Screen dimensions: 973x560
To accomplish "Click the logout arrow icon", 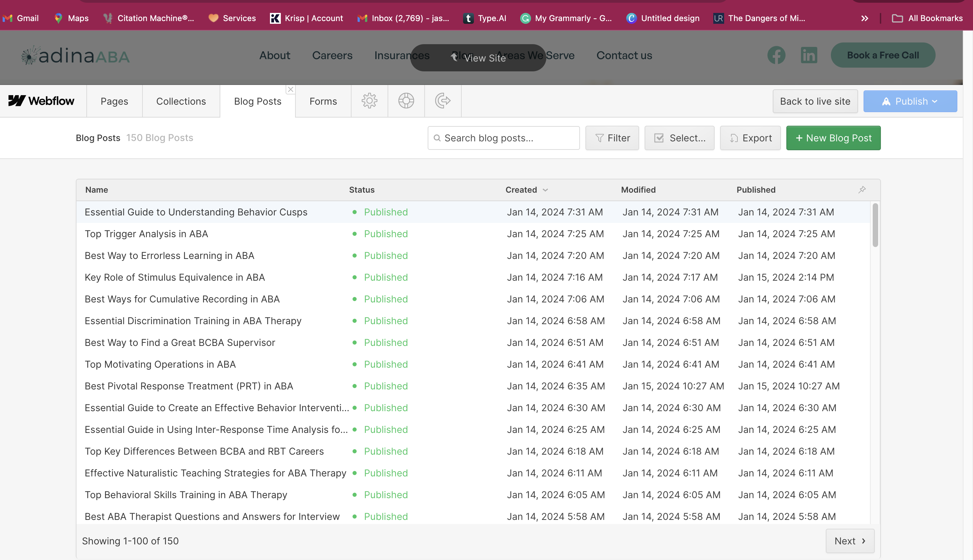I will point(442,101).
